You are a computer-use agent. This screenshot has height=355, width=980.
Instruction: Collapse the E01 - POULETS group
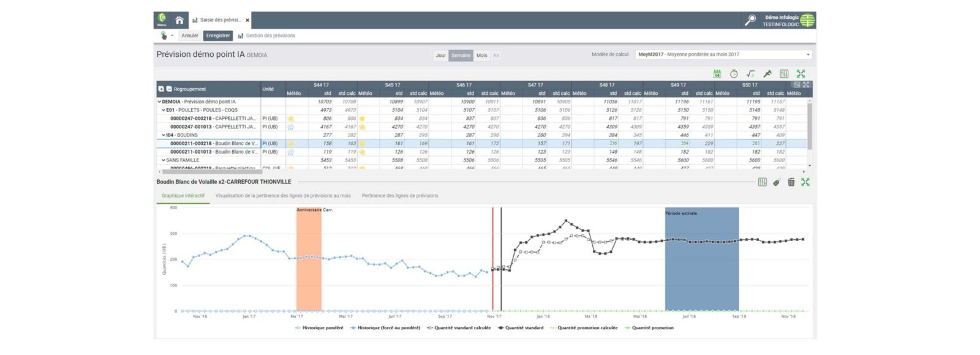point(164,110)
